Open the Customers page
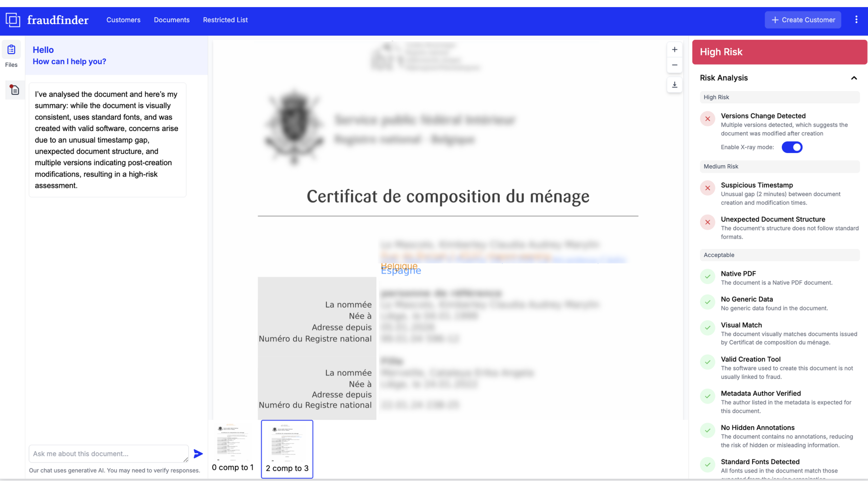This screenshot has height=488, width=868. (123, 20)
